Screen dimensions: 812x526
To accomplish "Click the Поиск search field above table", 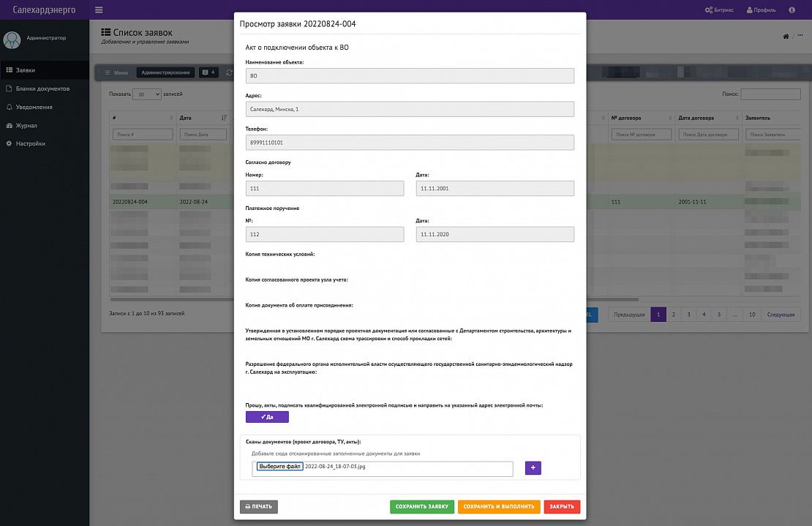I will [x=770, y=94].
